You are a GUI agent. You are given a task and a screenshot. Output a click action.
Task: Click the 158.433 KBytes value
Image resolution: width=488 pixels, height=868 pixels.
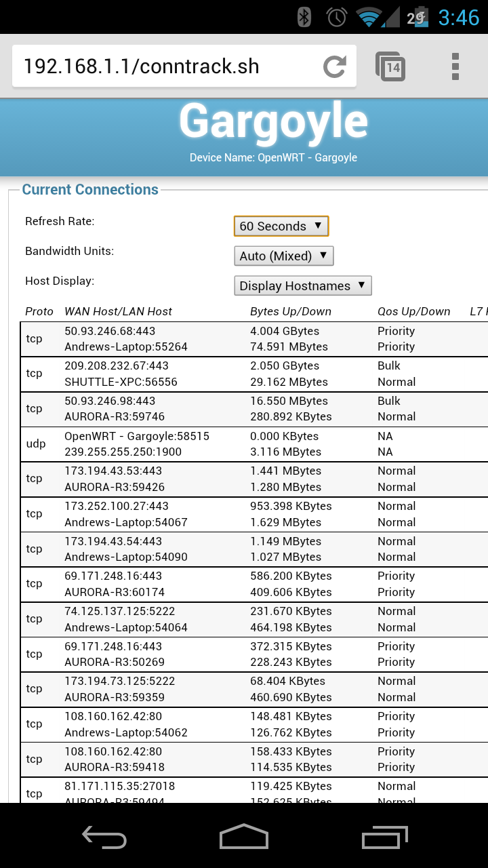coord(291,751)
